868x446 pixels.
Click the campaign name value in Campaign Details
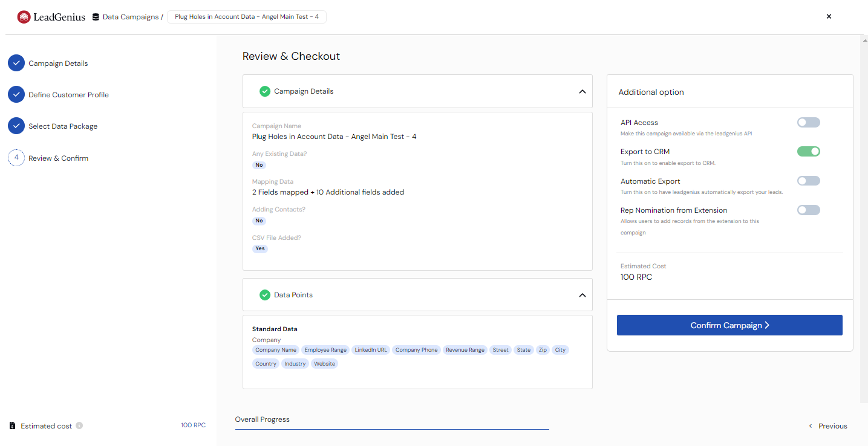[x=334, y=137]
